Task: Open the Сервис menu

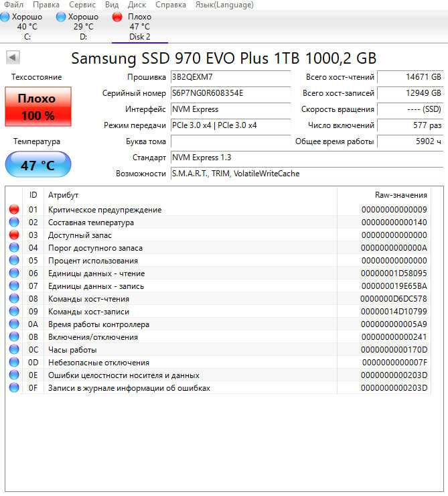Action: point(82,5)
